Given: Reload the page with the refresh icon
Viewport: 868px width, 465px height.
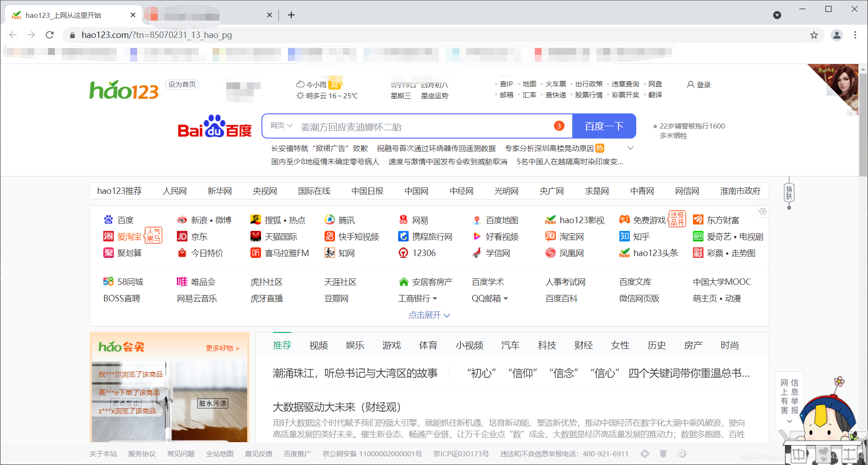Looking at the screenshot, I should 50,35.
